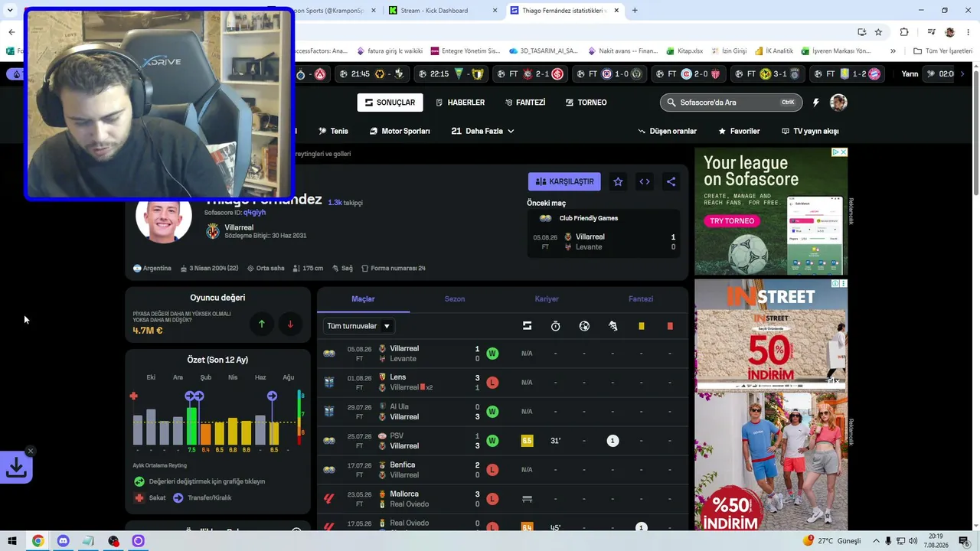Image resolution: width=980 pixels, height=551 pixels.
Task: Click the red injury cross marker above chart
Action: click(134, 396)
